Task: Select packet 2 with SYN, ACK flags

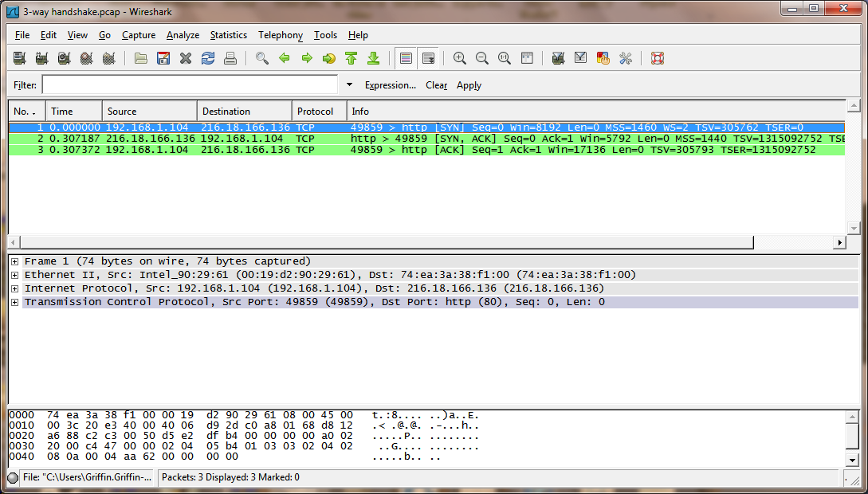Action: (426, 139)
